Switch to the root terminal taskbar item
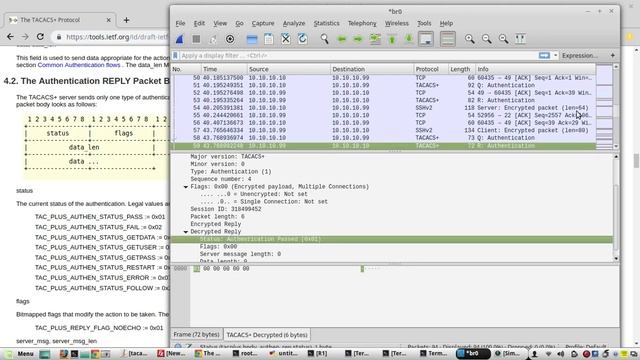Image resolution: width=640 pixels, height=360 pixels. (x=245, y=353)
